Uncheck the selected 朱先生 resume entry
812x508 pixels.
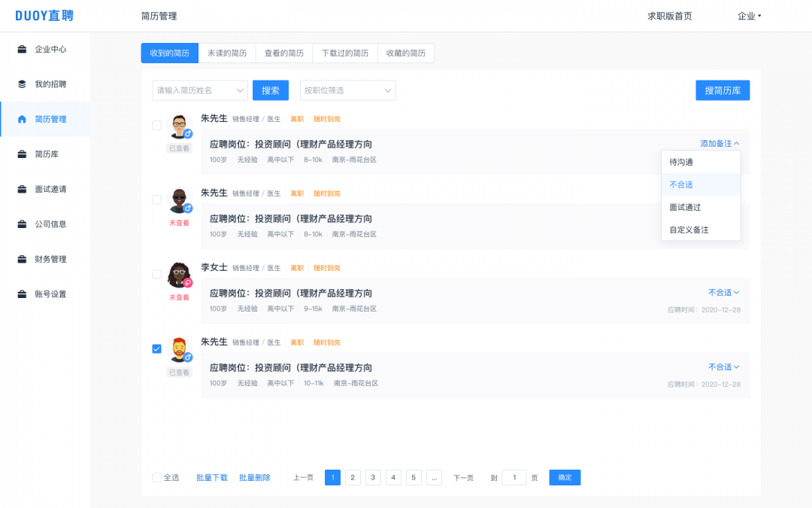156,348
